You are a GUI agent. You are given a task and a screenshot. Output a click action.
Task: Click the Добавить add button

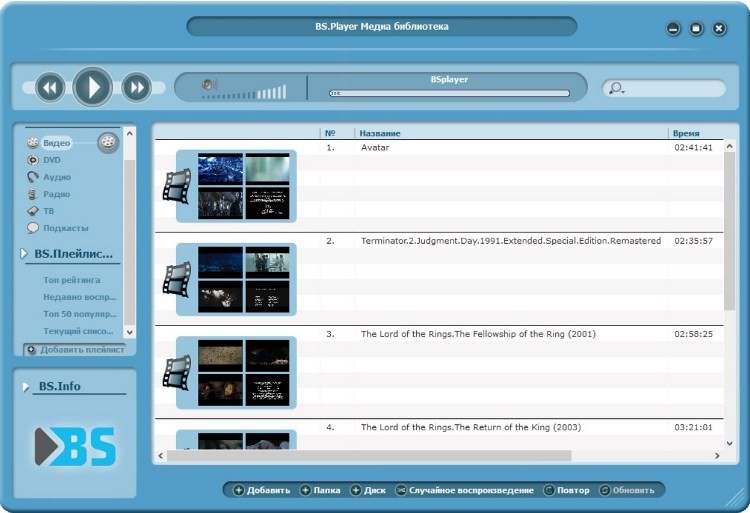click(262, 491)
